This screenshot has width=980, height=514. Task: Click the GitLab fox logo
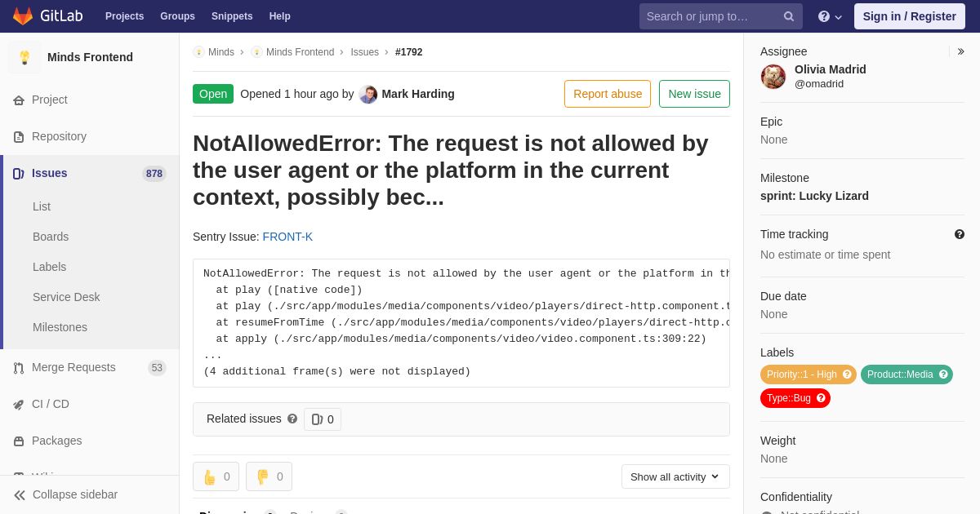coord(23,16)
